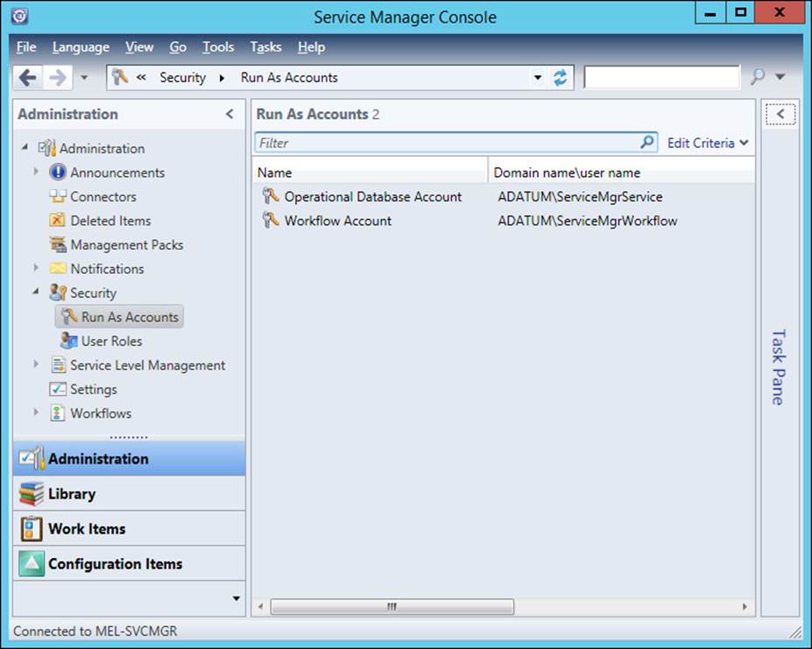Click the filter box magnifier icon
This screenshot has height=649, width=812.
[x=646, y=142]
